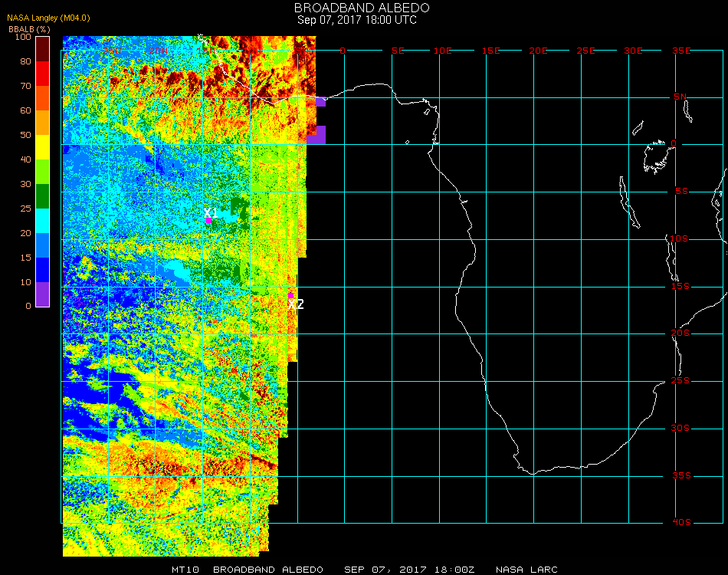
Task: Click the '15S' latitude label
Action: click(x=680, y=286)
